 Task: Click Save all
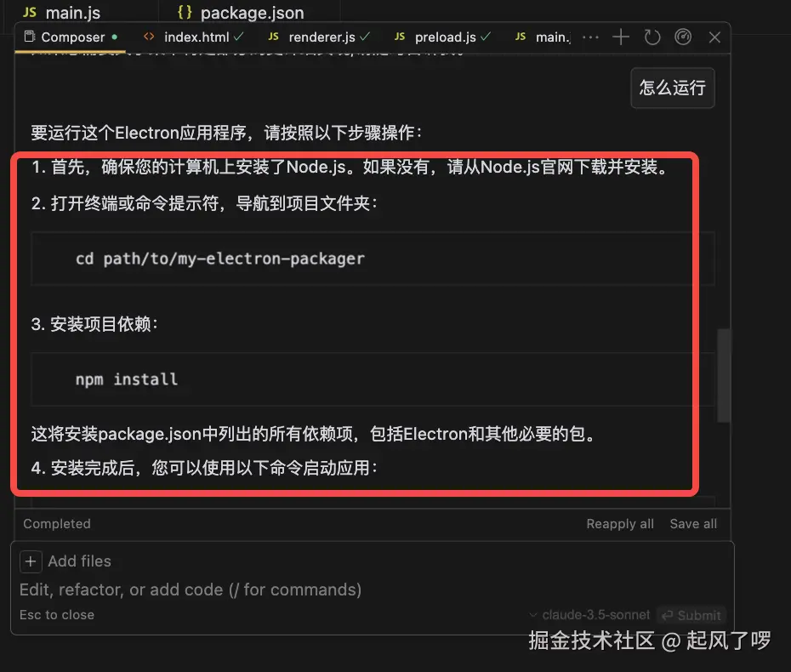pyautogui.click(x=693, y=524)
